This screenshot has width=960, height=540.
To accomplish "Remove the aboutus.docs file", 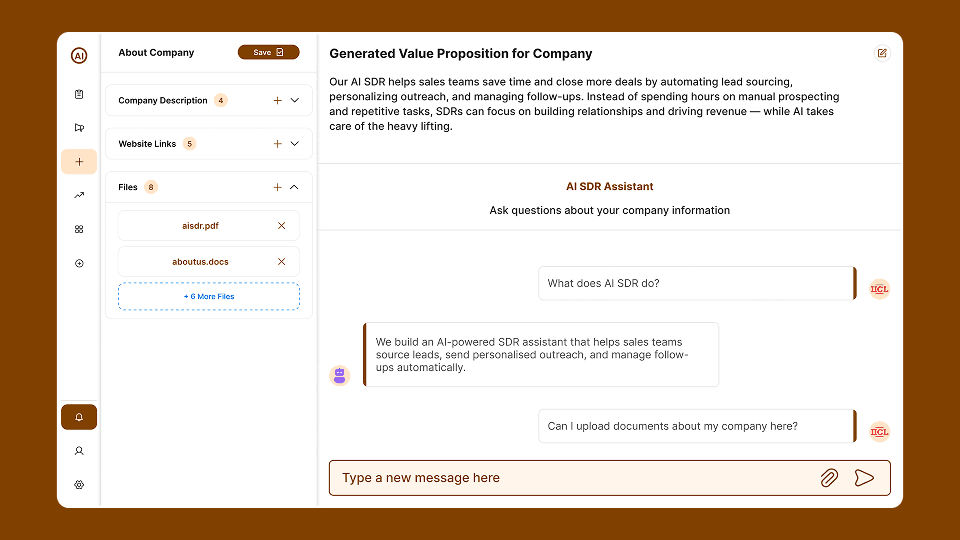I will (x=281, y=262).
